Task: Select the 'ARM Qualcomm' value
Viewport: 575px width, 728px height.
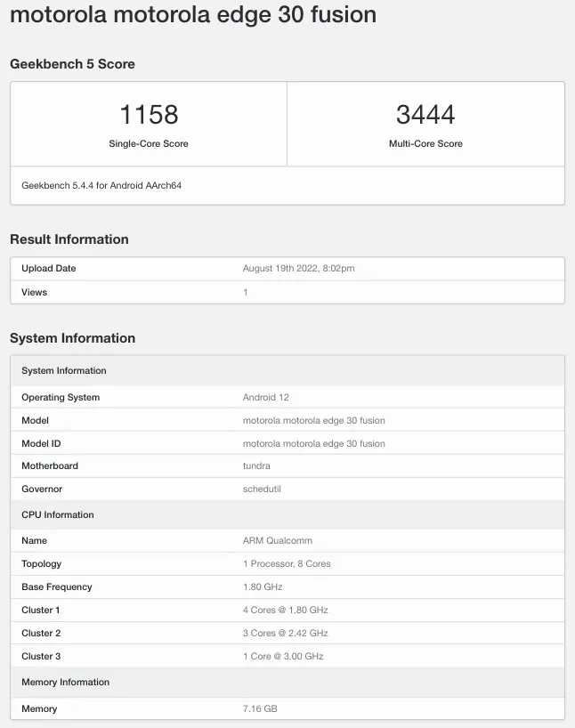Action: [x=278, y=541]
